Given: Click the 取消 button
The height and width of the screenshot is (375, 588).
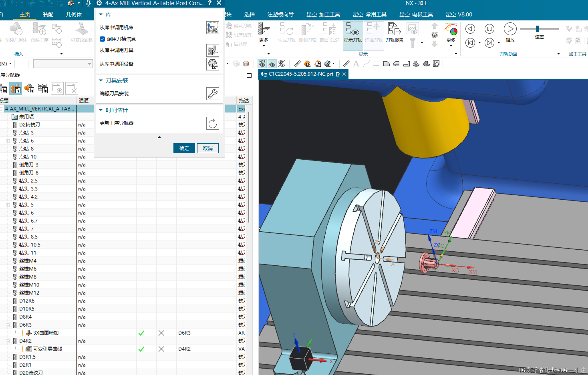Looking at the screenshot, I should (x=208, y=148).
